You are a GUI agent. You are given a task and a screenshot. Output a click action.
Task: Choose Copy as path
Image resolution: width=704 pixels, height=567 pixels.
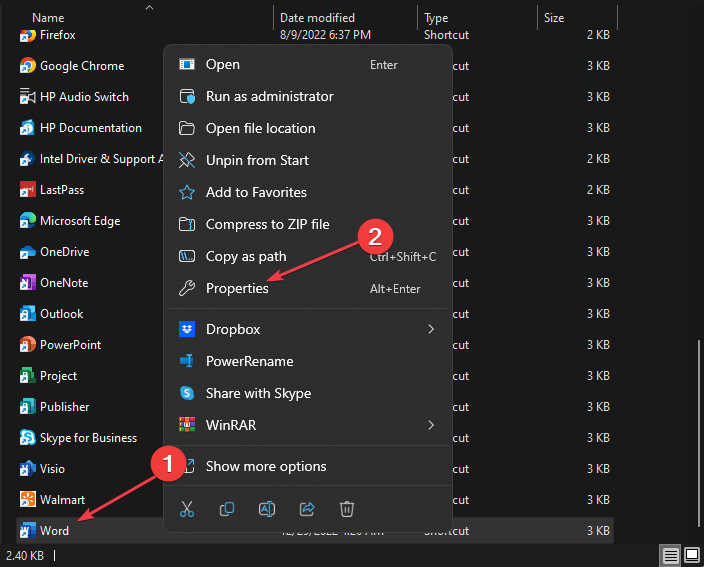pos(308,256)
